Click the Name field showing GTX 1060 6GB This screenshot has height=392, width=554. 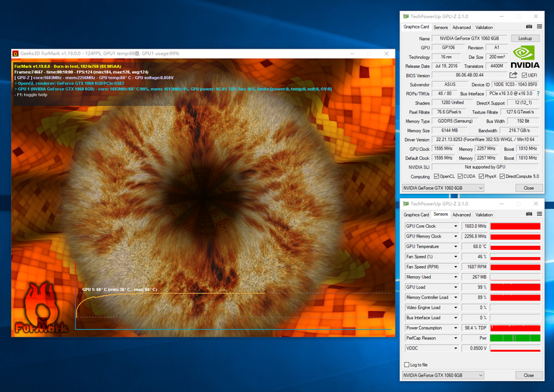click(x=470, y=38)
